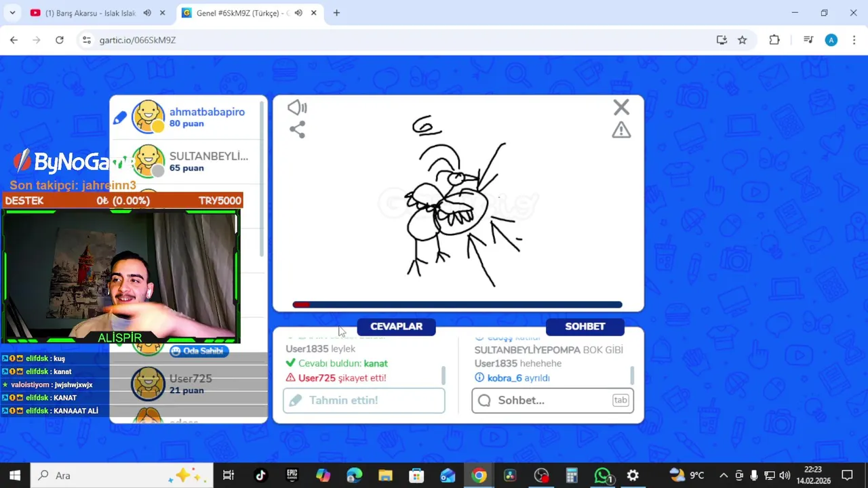Click the chat panel scrollbar

[x=633, y=375]
